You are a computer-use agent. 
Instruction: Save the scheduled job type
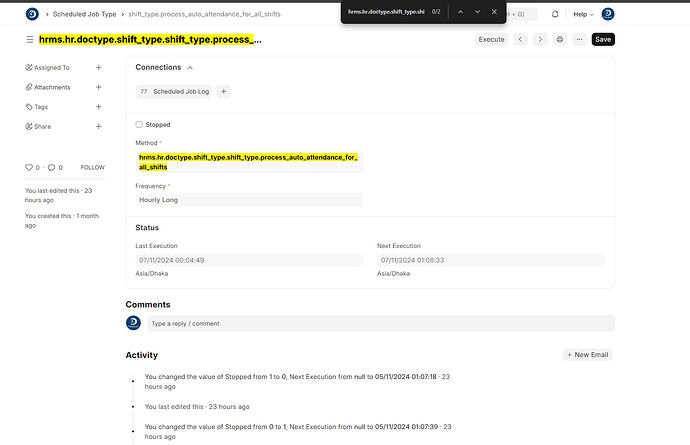coord(603,39)
